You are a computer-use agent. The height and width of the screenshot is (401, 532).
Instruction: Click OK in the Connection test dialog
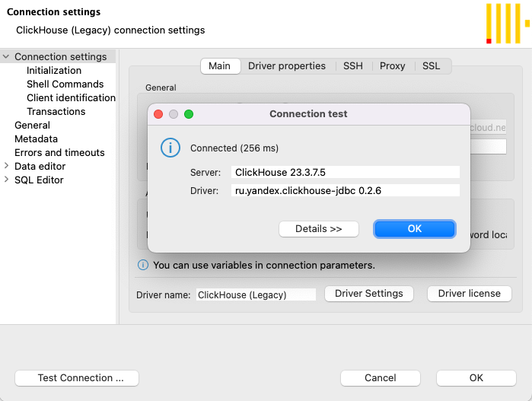414,229
